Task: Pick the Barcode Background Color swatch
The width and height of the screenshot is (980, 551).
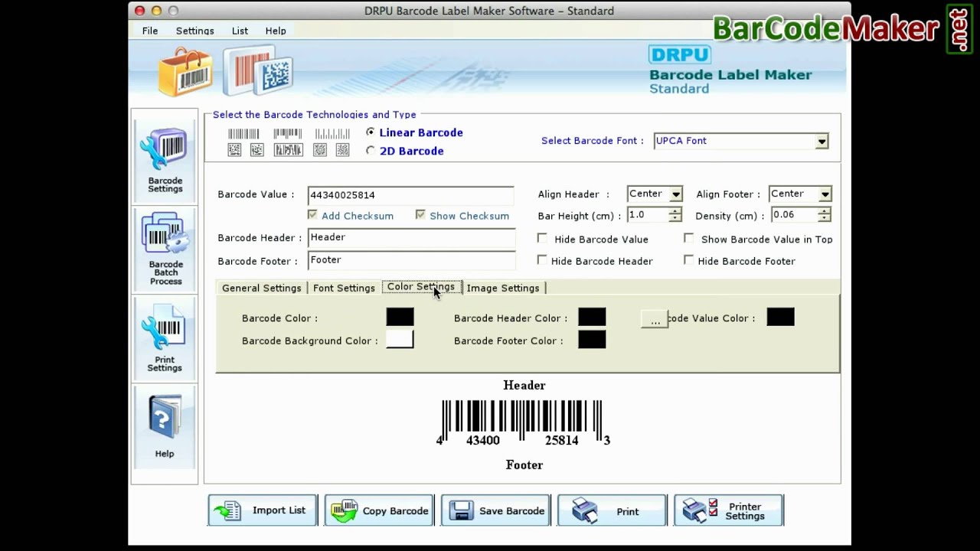Action: (400, 340)
